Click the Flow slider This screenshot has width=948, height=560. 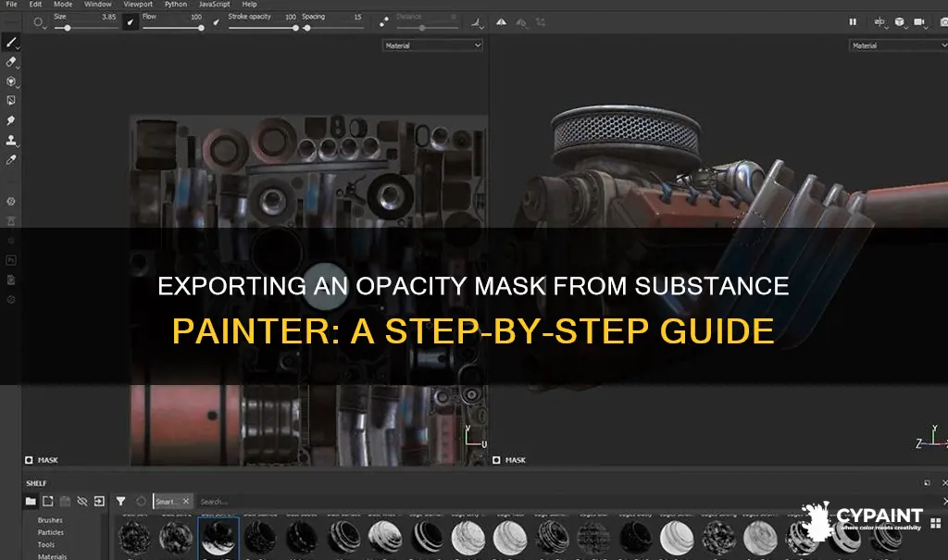coord(173,28)
